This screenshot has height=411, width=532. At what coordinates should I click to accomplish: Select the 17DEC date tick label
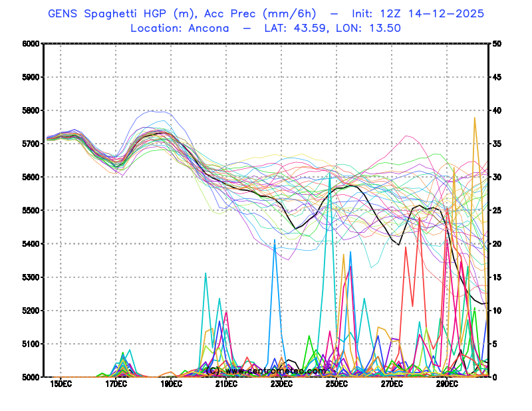pyautogui.click(x=116, y=384)
